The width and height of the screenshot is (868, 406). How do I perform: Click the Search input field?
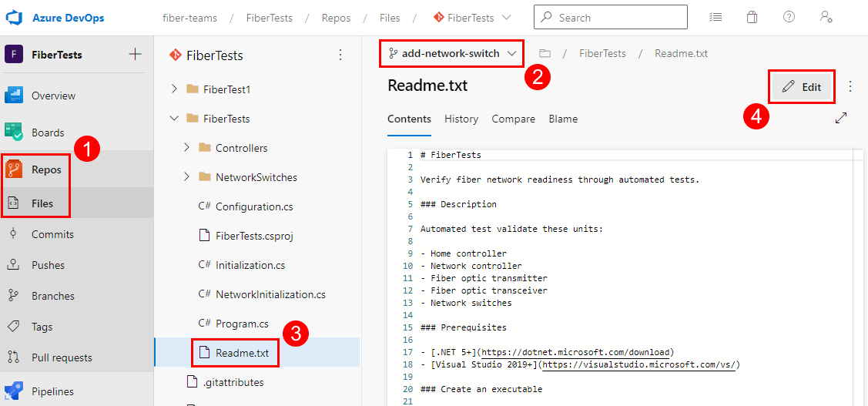pos(611,17)
